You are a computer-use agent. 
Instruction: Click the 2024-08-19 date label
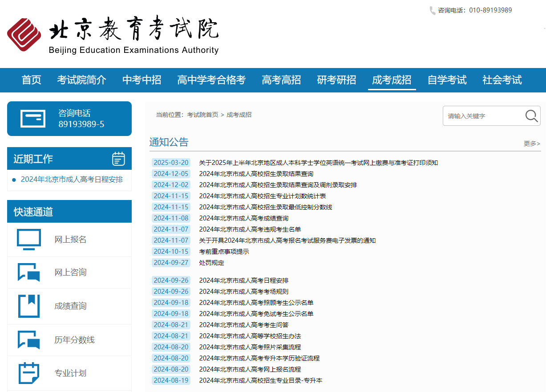(x=171, y=380)
